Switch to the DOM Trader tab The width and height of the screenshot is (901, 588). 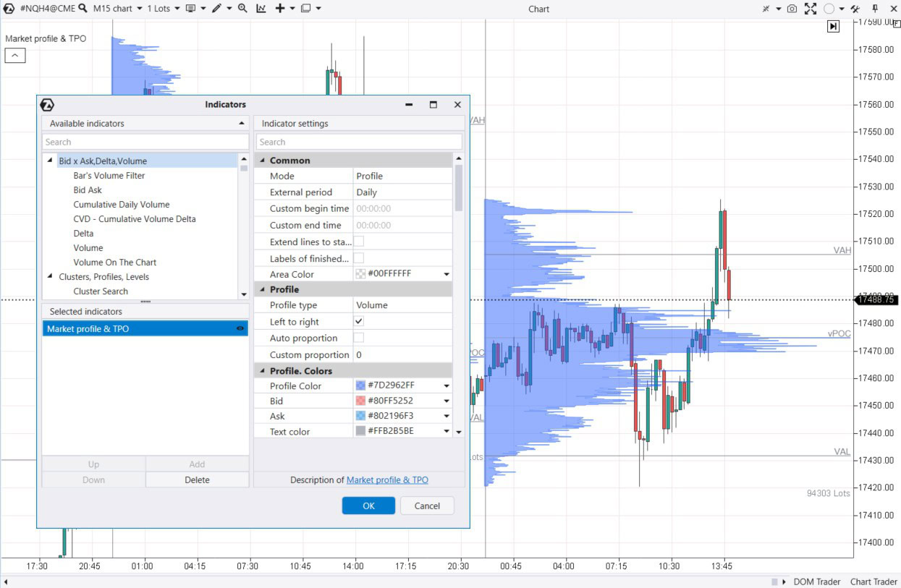pyautogui.click(x=816, y=581)
